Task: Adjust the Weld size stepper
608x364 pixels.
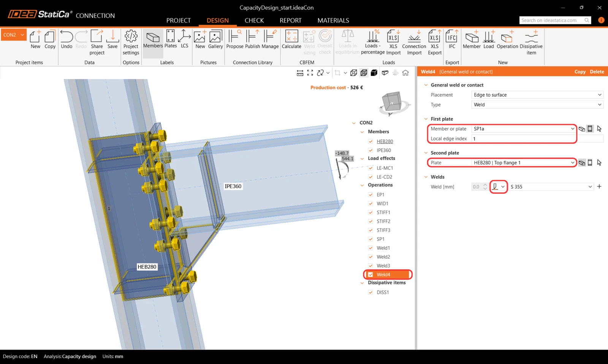Action: [485, 187]
